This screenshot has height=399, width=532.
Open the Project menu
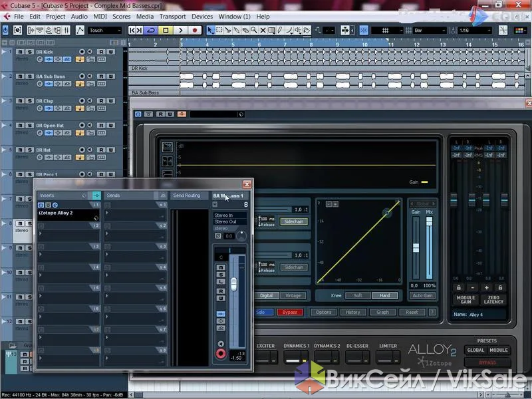56,16
